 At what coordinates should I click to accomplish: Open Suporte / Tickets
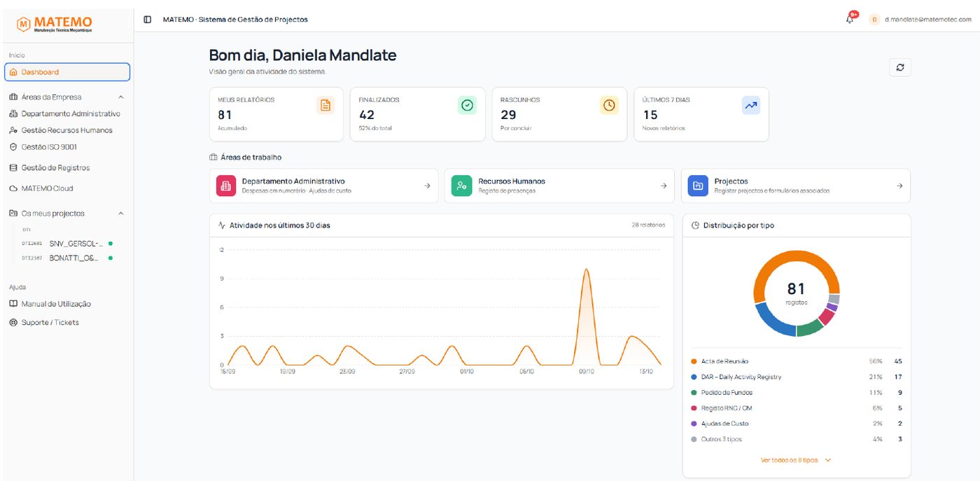pos(67,323)
